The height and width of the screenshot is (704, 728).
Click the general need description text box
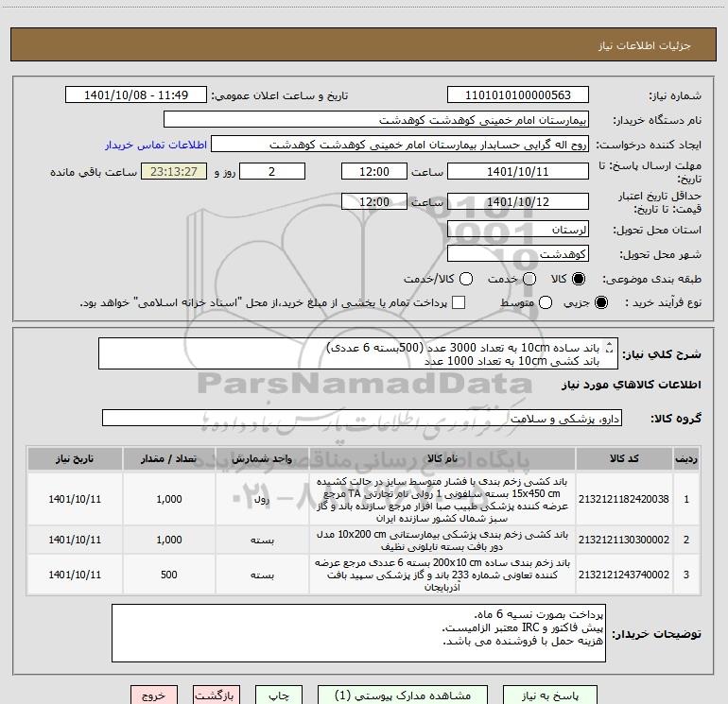click(x=358, y=354)
